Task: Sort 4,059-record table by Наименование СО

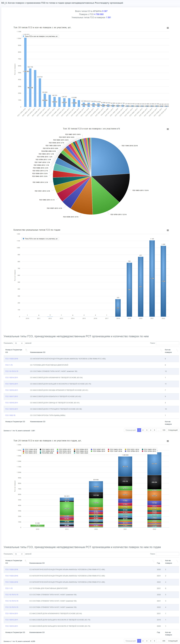Action: pos(91,562)
